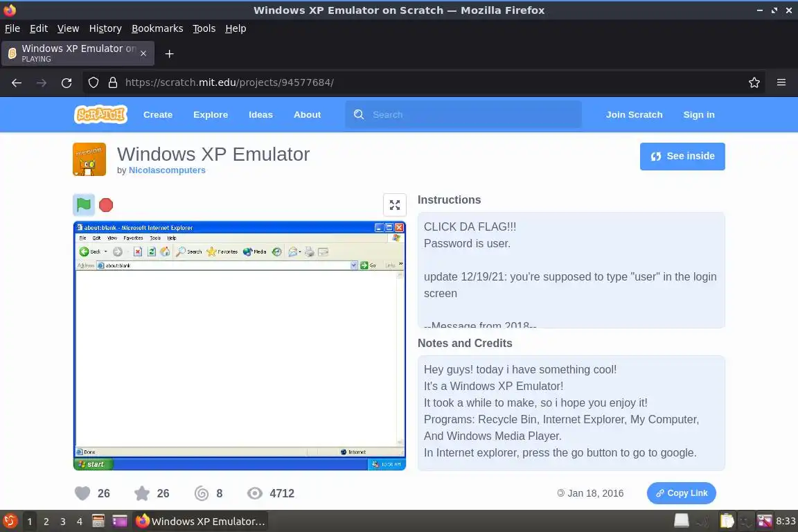Open the Firefox History menu

pos(105,28)
